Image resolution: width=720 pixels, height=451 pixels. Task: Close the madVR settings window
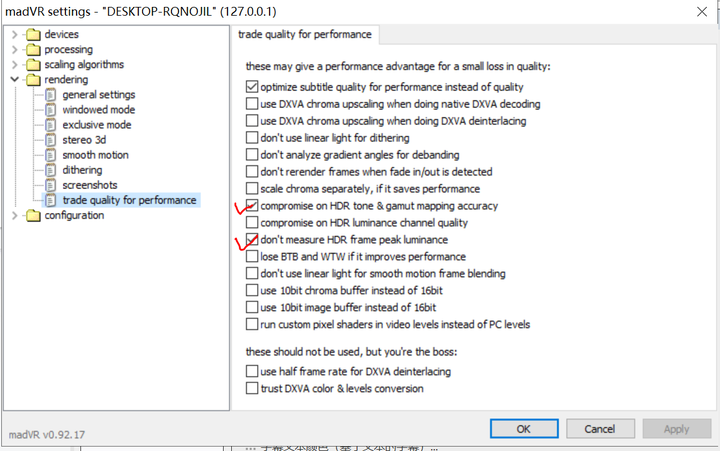coord(701,12)
